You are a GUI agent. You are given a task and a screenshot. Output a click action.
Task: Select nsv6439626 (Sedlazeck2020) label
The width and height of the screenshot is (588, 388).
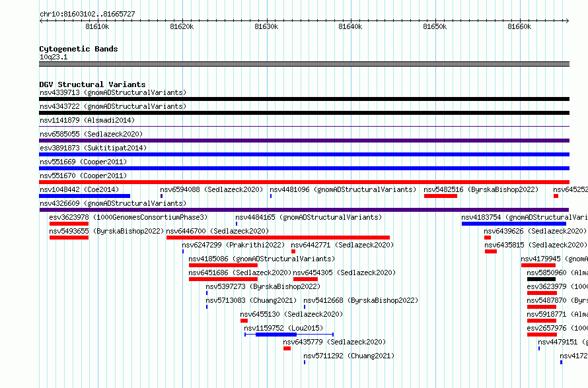coord(535,231)
